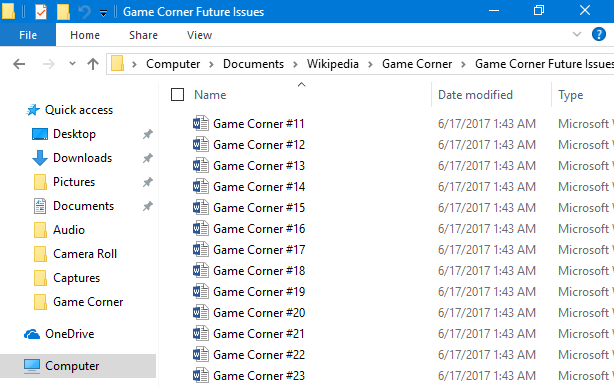Image resolution: width=614 pixels, height=388 pixels.
Task: Open OneDrive in the navigation pane
Action: coord(69,334)
